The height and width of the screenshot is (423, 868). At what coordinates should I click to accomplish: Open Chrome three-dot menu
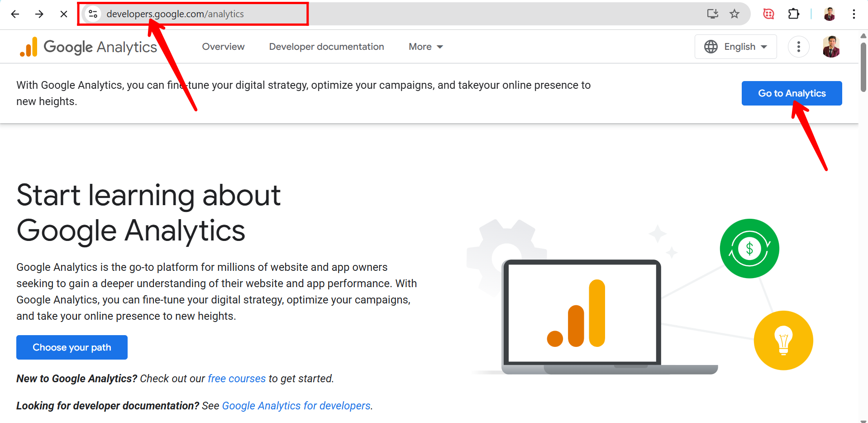854,14
